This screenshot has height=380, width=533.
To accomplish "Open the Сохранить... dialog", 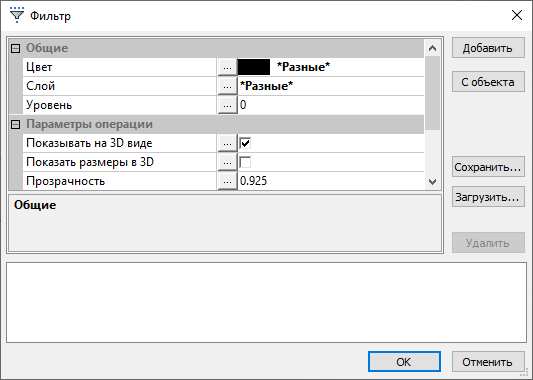I will pyautogui.click(x=488, y=167).
